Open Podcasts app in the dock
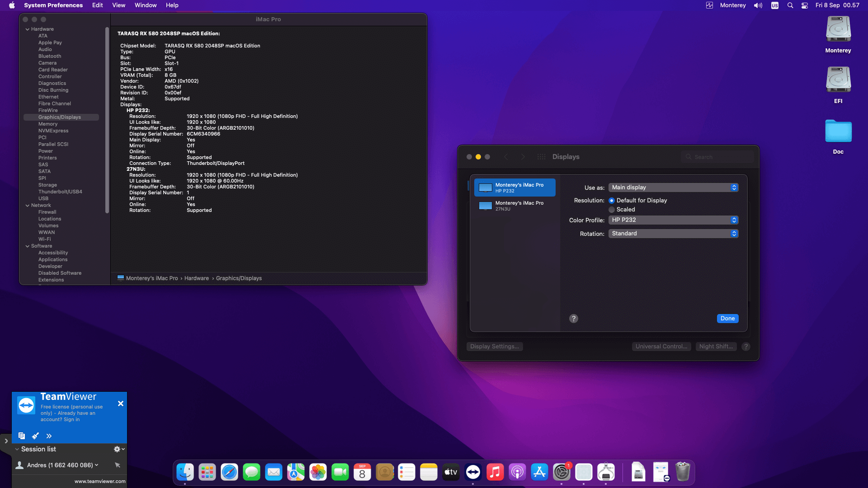Image resolution: width=868 pixels, height=488 pixels. pos(517,472)
